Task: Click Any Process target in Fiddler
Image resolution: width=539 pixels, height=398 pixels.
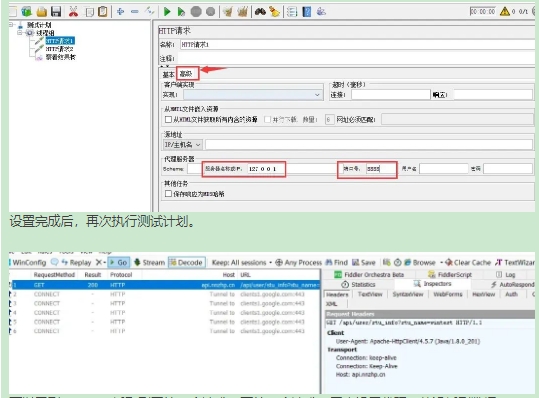Action: 298,263
